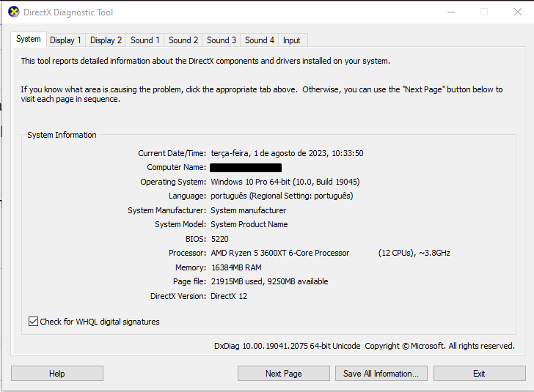The width and height of the screenshot is (534, 392).
Task: Switch to the System tab
Action: 29,39
